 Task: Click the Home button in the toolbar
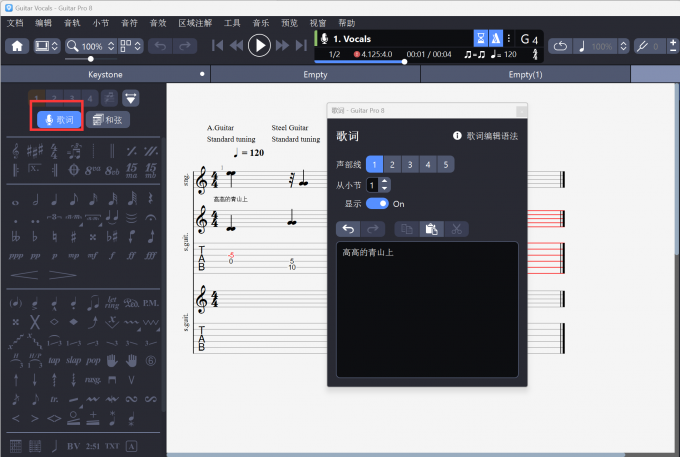[x=18, y=46]
